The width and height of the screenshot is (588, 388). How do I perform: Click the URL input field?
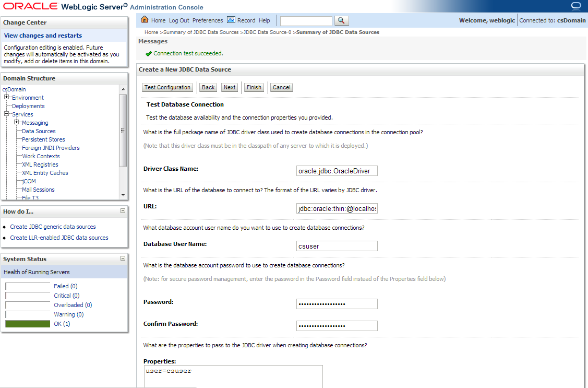click(x=337, y=208)
